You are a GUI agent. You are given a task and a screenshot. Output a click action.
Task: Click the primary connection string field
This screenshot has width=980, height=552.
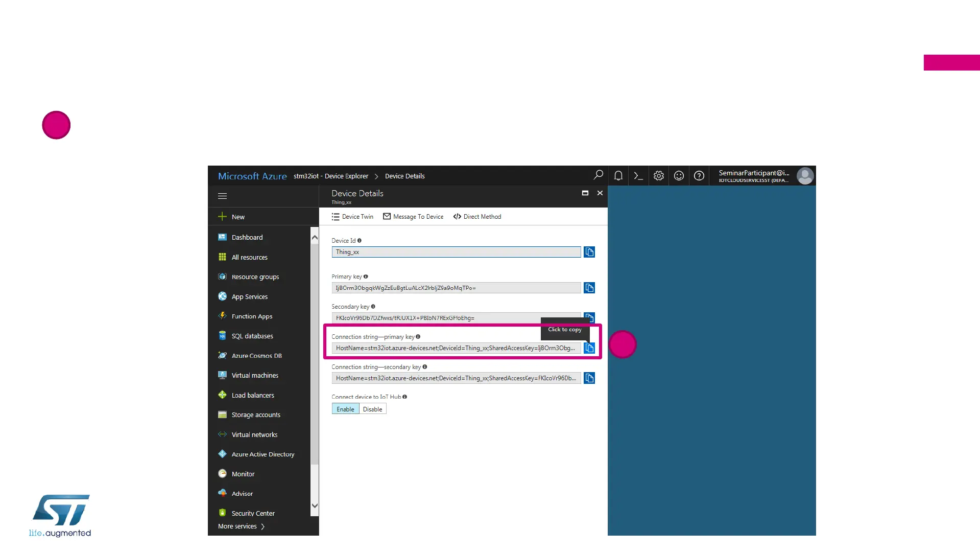tap(456, 348)
